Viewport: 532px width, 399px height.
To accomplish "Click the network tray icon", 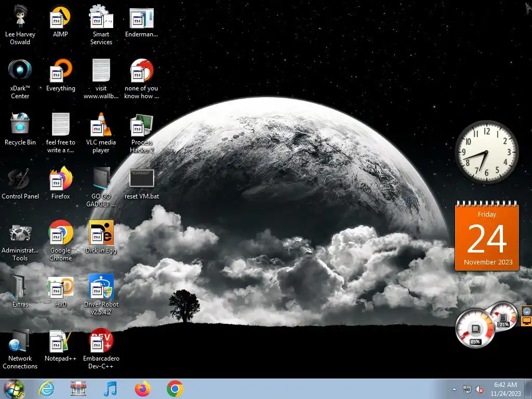I will 467,389.
